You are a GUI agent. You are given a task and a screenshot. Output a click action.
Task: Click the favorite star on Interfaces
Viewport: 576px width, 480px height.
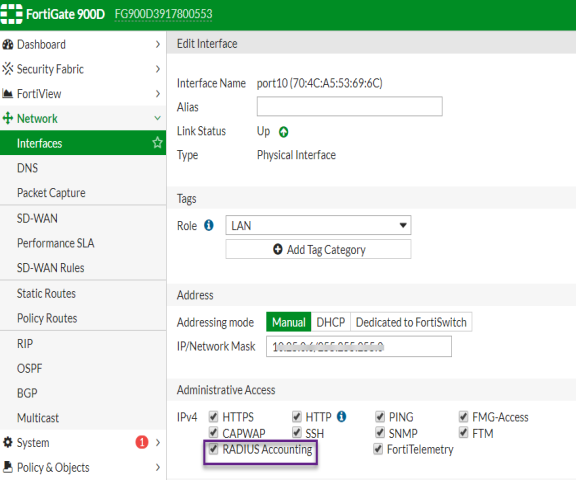[x=157, y=142]
